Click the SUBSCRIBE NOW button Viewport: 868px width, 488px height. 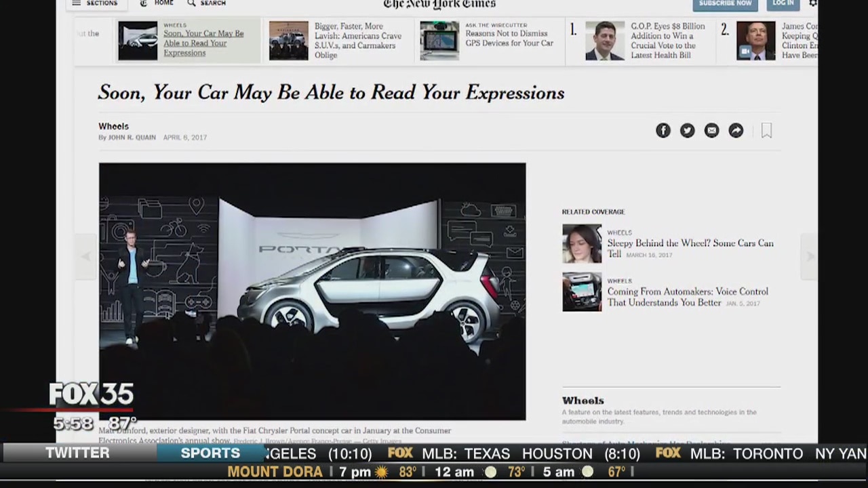click(725, 3)
